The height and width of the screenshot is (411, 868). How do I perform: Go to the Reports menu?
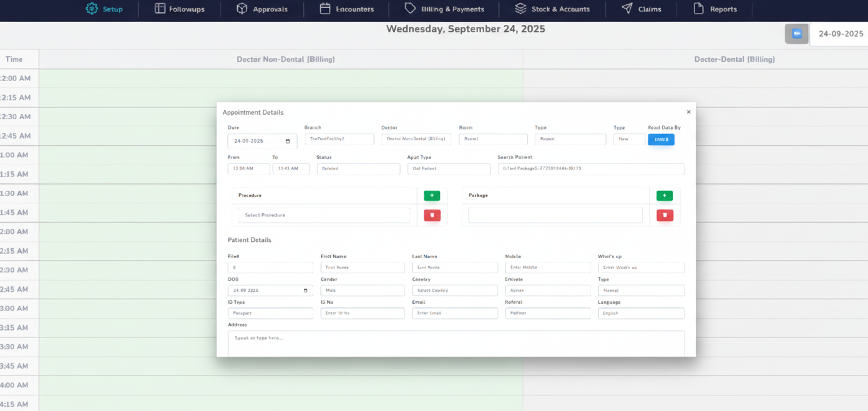pyautogui.click(x=715, y=9)
